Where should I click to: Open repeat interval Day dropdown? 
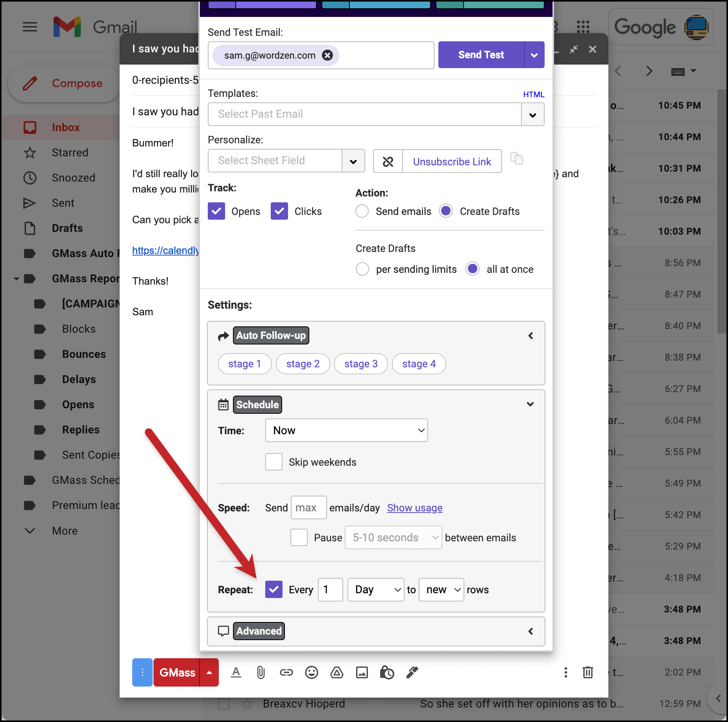click(376, 590)
